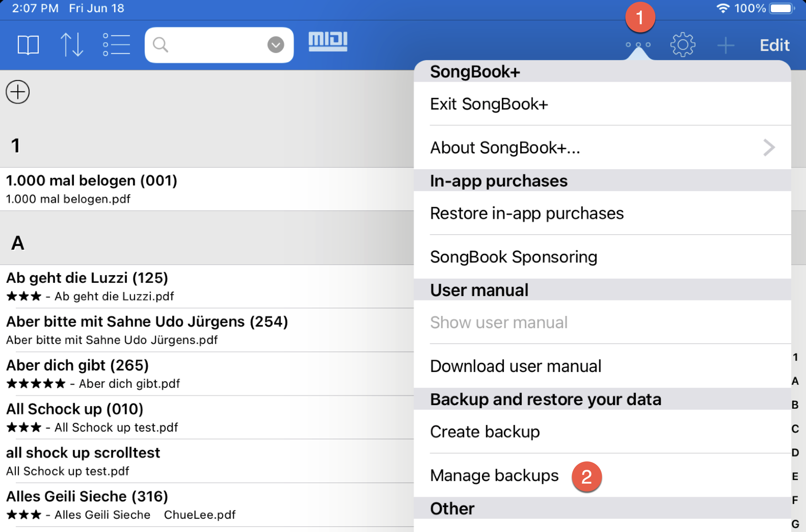Select Exit SongBook+ menu entry
The image size is (806, 532).
[489, 104]
